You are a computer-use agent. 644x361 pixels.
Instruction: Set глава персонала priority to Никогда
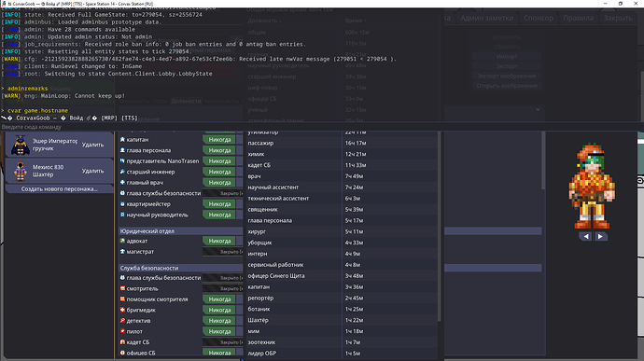(219, 150)
